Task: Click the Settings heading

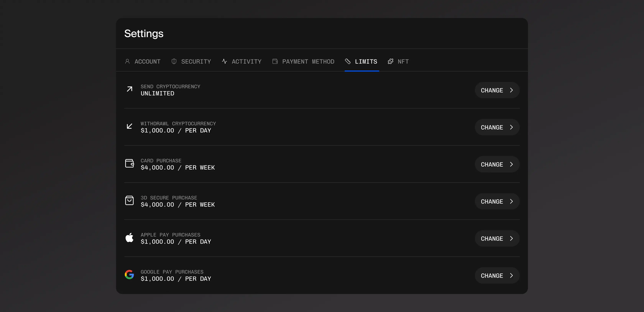Action: click(x=144, y=34)
